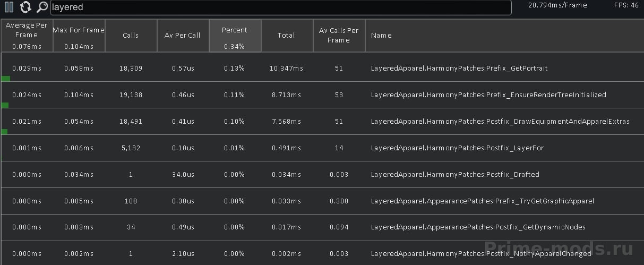Select row Postfix_NotifyApparelChanged
The width and height of the screenshot is (644, 265).
coord(322,253)
